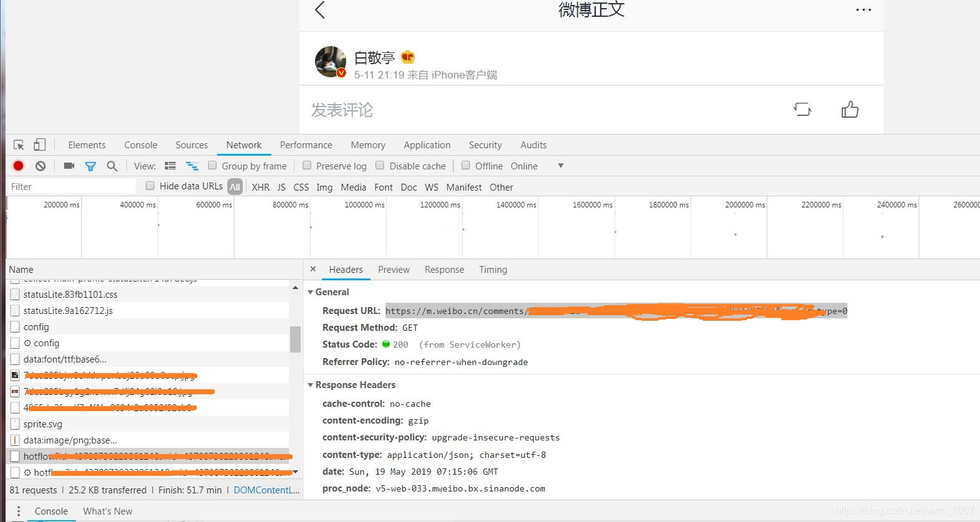Filter requests by Doc
Viewport: 980px width, 522px height.
[x=409, y=187]
